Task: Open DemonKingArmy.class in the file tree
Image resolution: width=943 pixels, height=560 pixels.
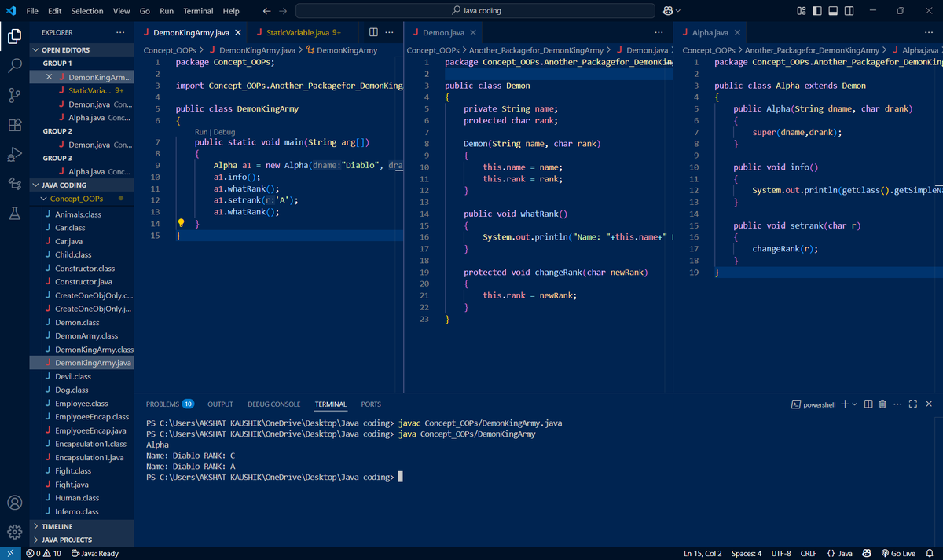Action: click(x=83, y=349)
